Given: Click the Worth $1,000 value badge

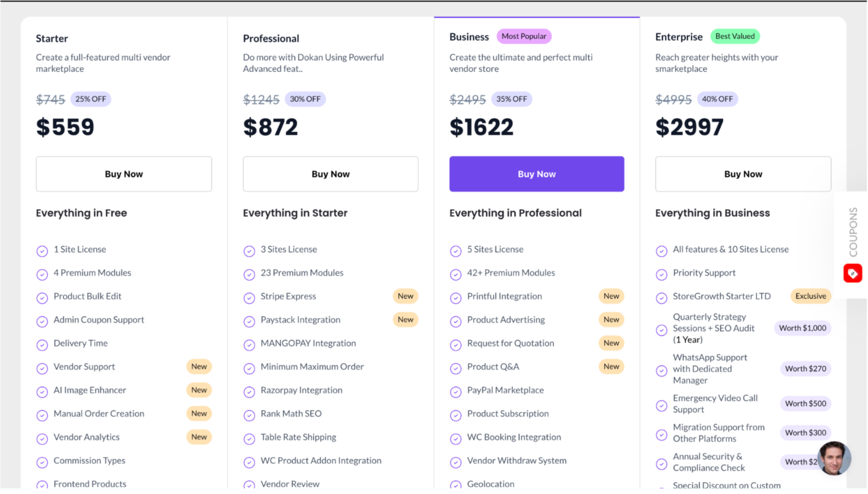Looking at the screenshot, I should pos(802,328).
